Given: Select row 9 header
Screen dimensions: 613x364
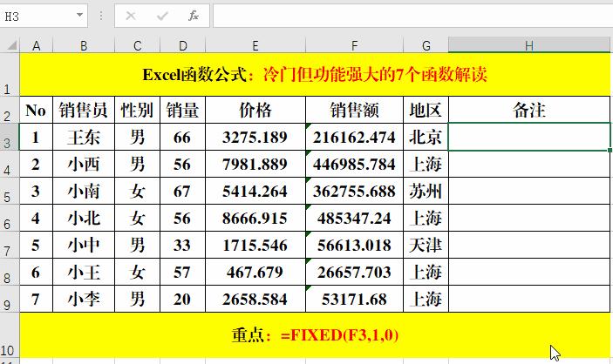Looking at the screenshot, I should [10, 299].
